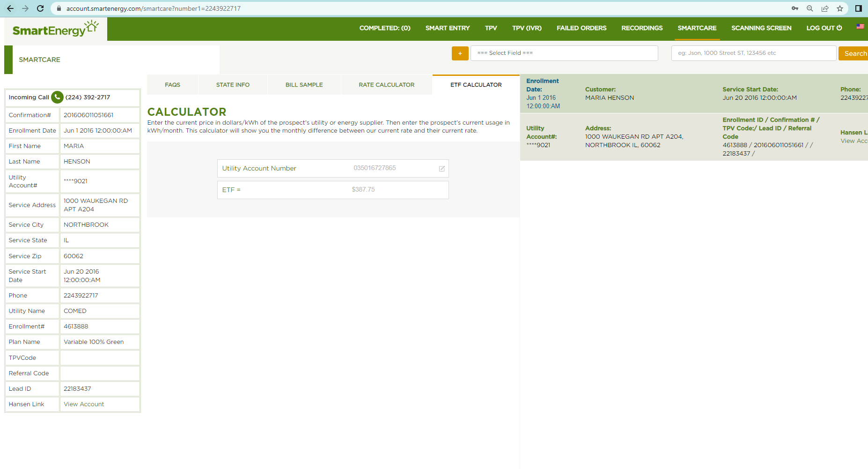868x469 pixels.
Task: Click the password key icon in address bar
Action: (x=794, y=8)
